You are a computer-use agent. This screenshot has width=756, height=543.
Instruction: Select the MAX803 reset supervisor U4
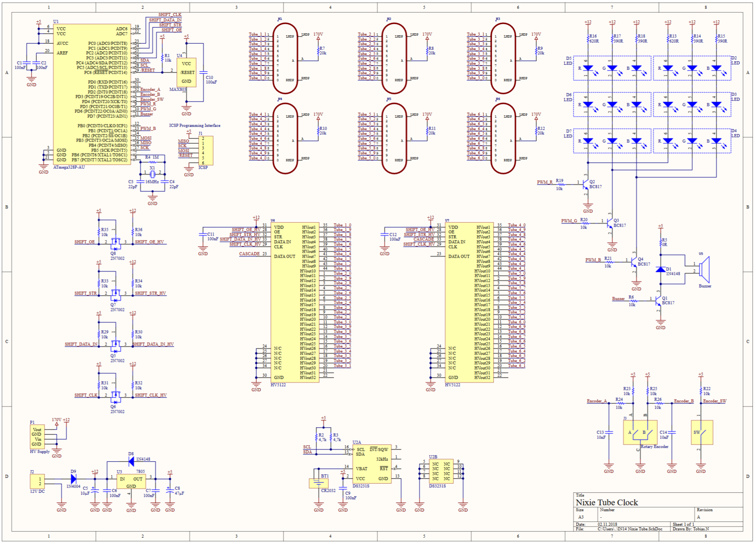tap(186, 72)
